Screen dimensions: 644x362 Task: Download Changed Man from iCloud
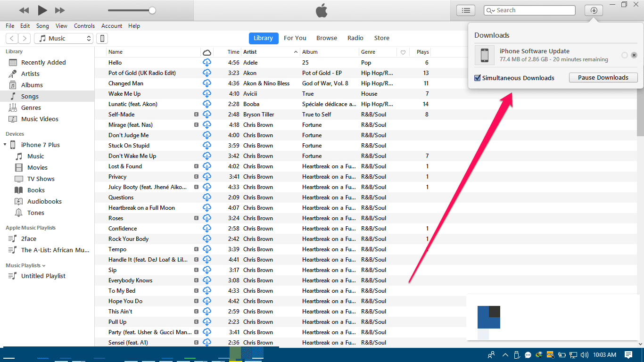coord(207,83)
